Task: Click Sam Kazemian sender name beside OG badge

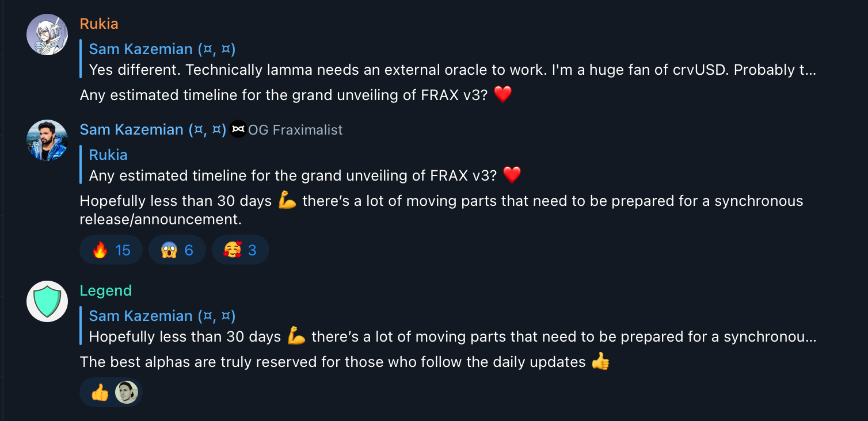Action: pos(153,129)
